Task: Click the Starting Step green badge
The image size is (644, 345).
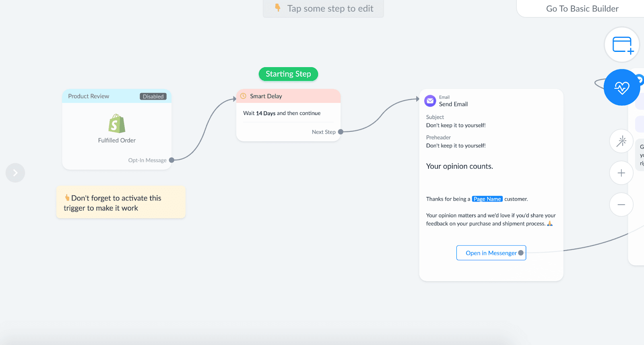Action: coord(288,74)
